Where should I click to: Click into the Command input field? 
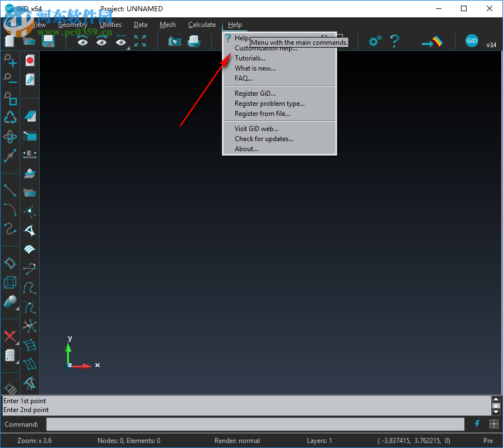255,424
